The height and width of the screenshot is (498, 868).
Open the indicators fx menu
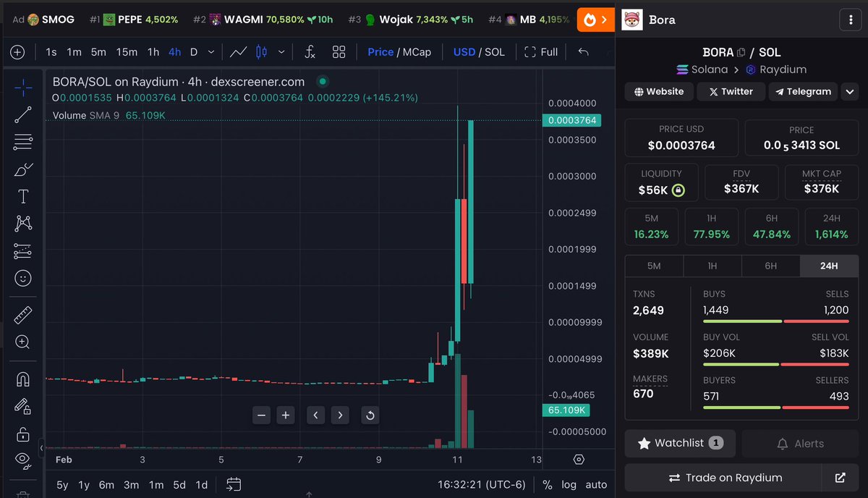click(310, 52)
